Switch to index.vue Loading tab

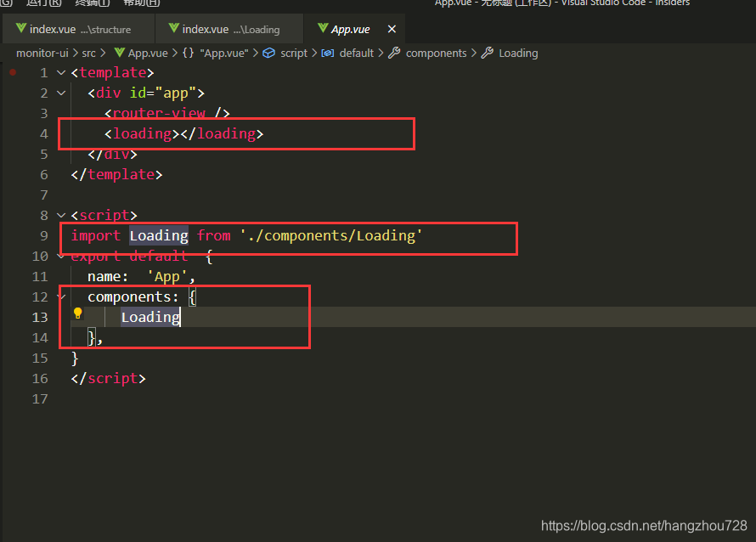[229, 30]
